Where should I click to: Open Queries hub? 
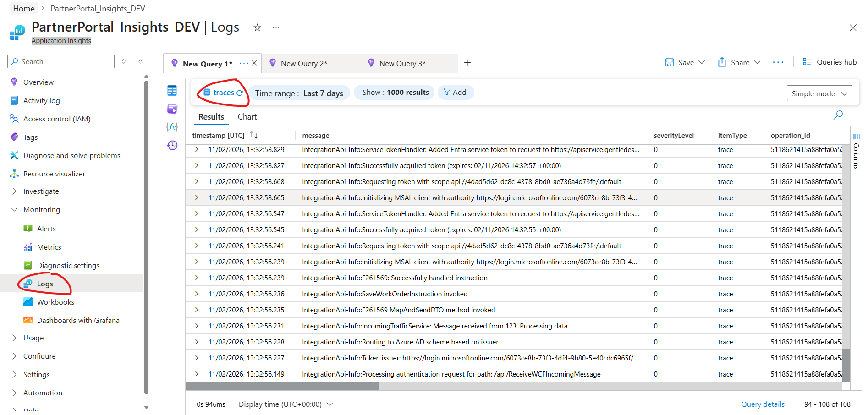click(830, 62)
